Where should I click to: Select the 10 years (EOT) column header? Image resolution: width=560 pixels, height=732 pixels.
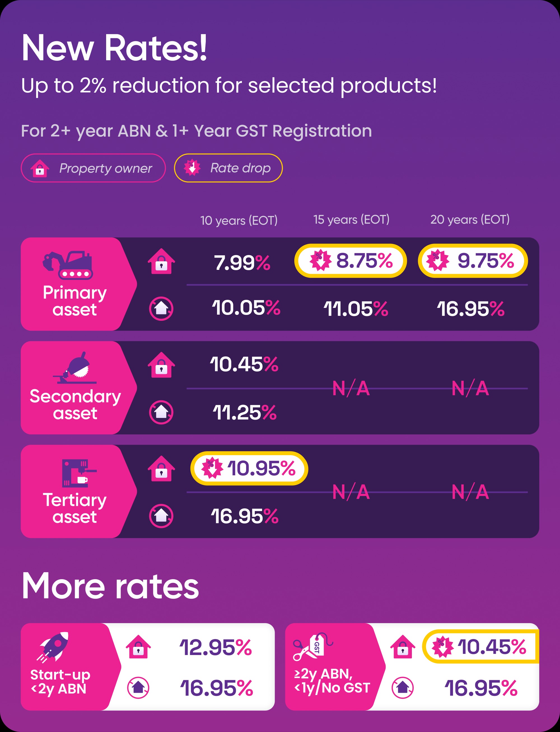(x=239, y=220)
